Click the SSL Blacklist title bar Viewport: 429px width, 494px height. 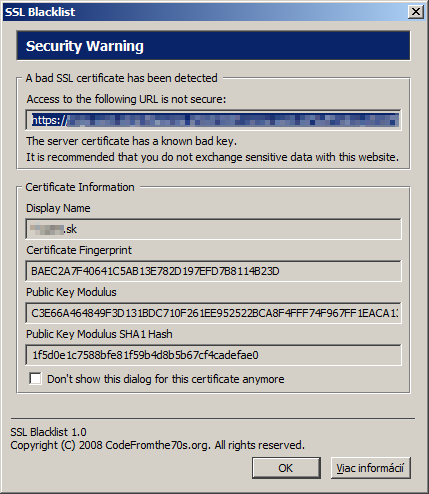pyautogui.click(x=205, y=12)
